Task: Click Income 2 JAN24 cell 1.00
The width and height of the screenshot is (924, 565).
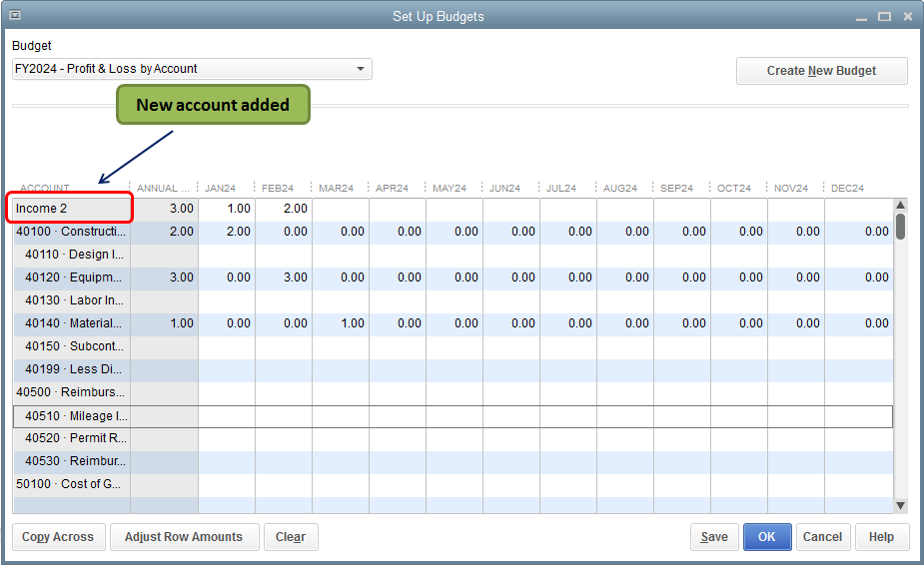Action: 227,209
